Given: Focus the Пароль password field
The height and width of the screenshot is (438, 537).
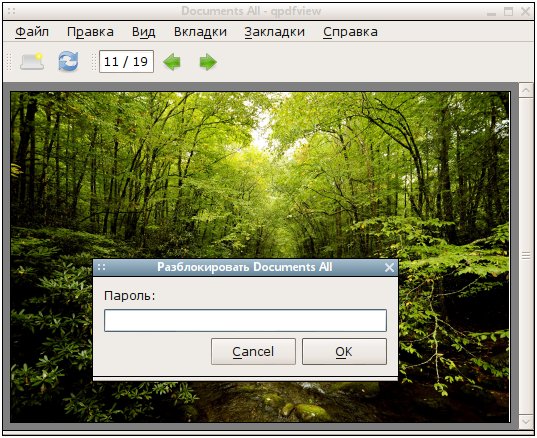Looking at the screenshot, I should coord(246,320).
